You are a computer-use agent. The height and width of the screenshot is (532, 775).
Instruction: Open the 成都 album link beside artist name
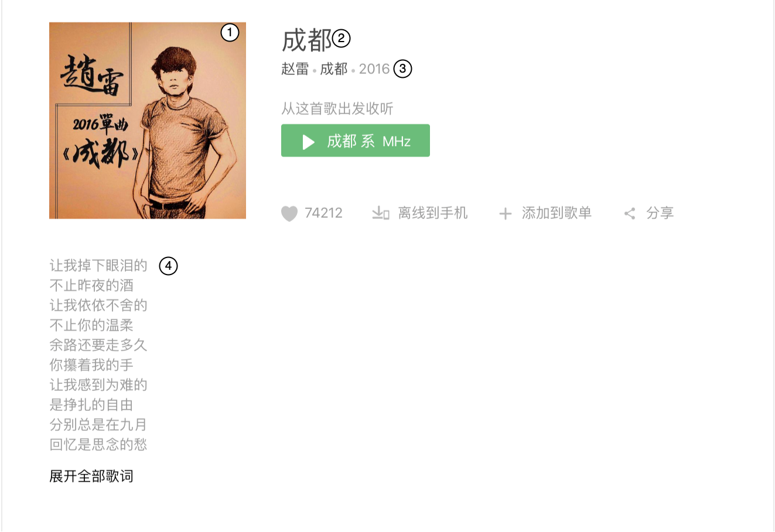click(x=334, y=69)
